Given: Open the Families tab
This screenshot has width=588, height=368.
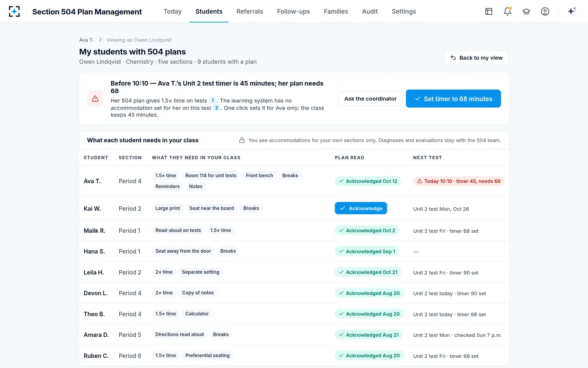Looking at the screenshot, I should tap(336, 11).
